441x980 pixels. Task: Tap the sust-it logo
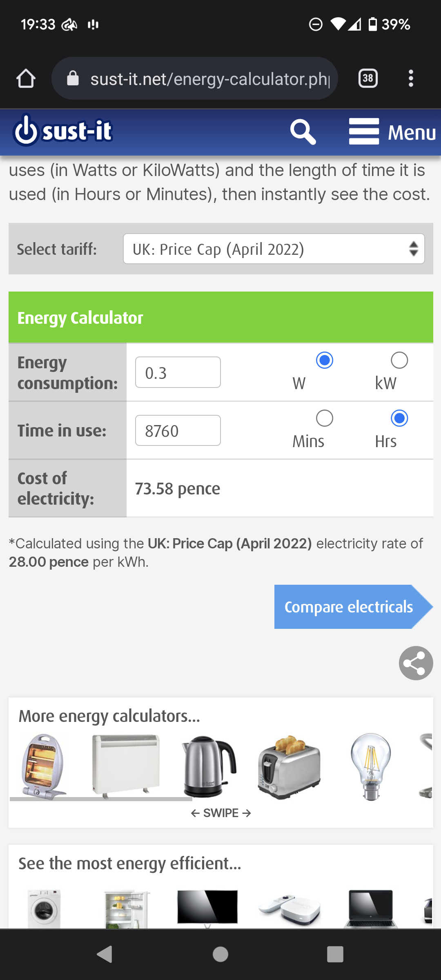click(63, 131)
